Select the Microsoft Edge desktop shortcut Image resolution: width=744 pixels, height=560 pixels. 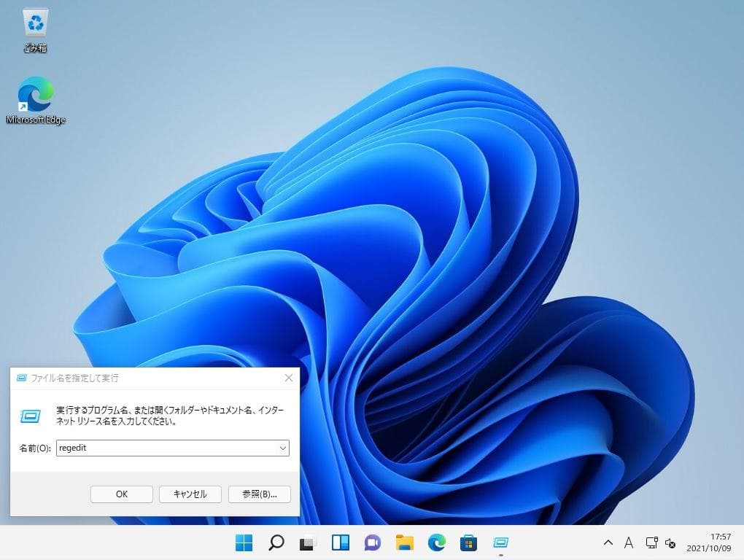(x=36, y=101)
